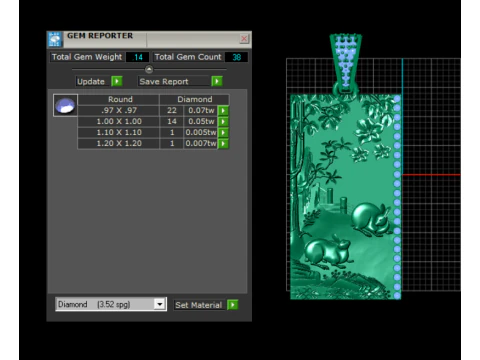
Task: Select the 1.20 X 1.20 size cell
Action: click(x=119, y=143)
